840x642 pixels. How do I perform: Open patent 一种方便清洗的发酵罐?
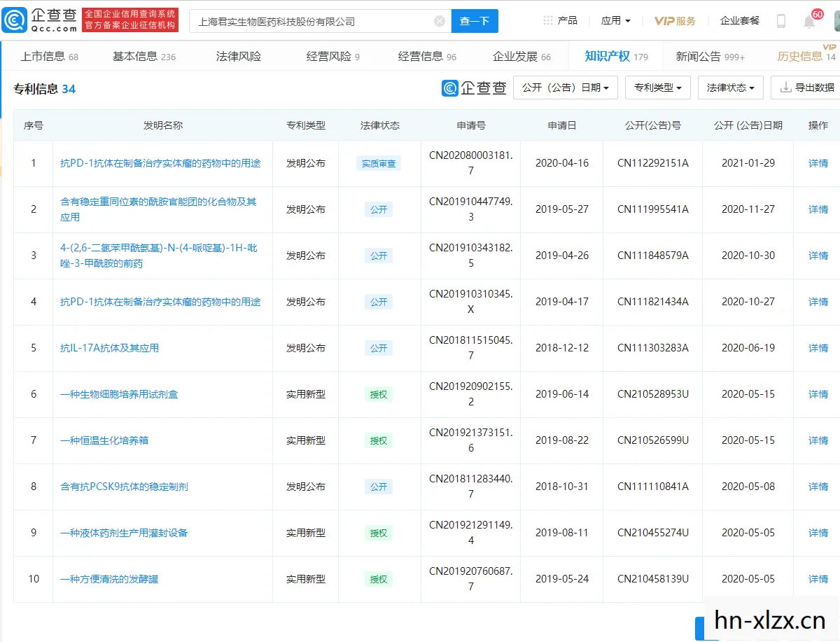tap(109, 579)
